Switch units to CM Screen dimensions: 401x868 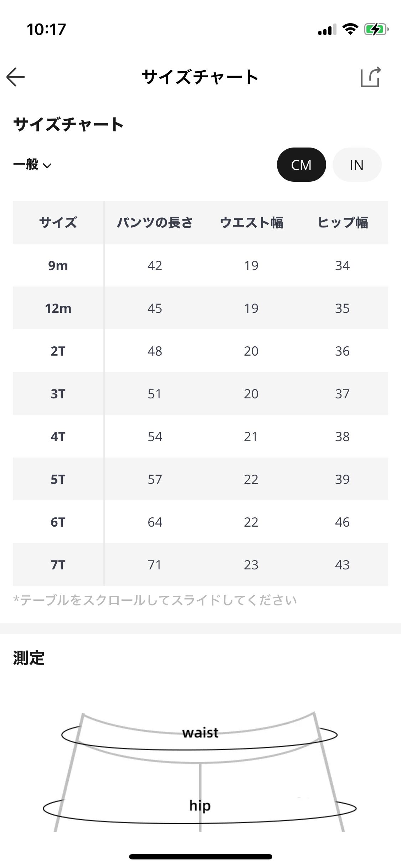coord(301,165)
